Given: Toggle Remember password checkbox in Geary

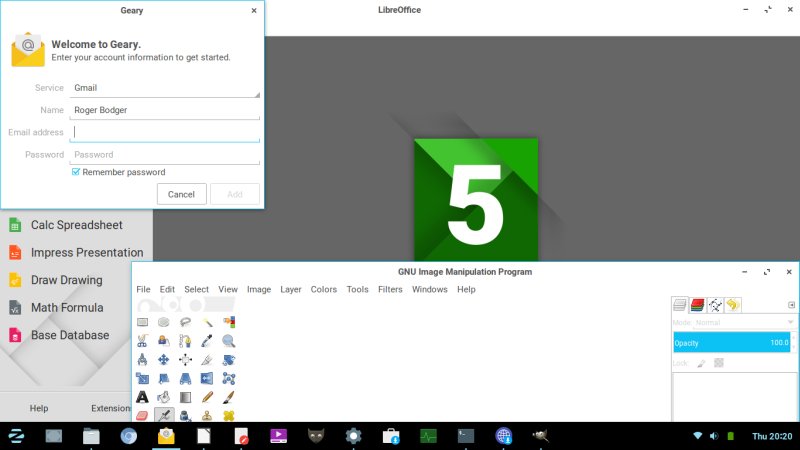Looking at the screenshot, I should pos(76,172).
